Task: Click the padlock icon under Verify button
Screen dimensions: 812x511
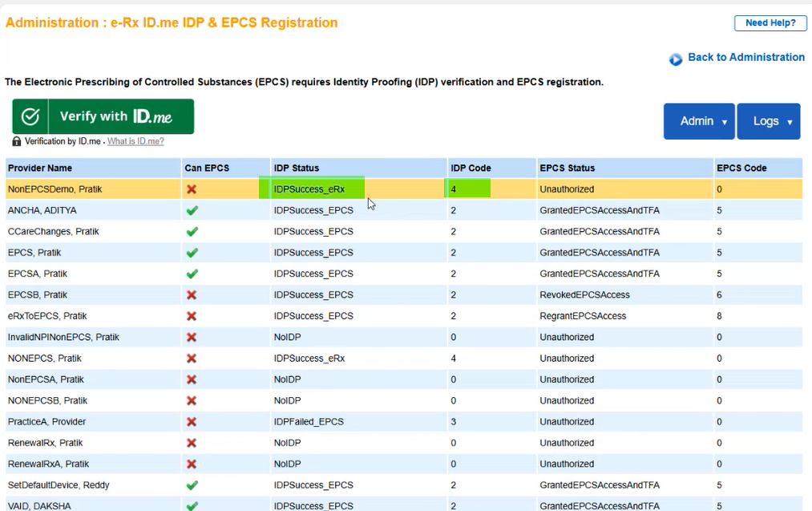Action: click(17, 141)
